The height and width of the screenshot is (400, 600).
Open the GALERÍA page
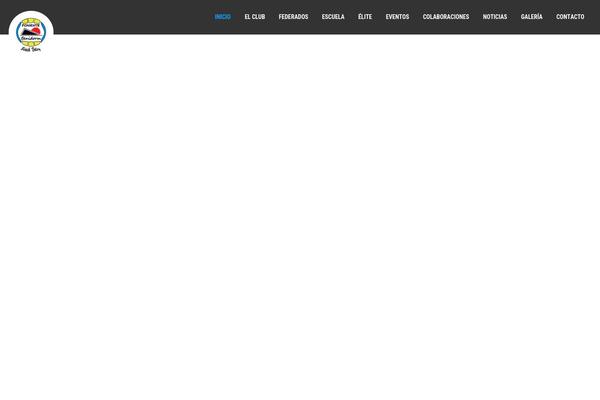point(532,17)
